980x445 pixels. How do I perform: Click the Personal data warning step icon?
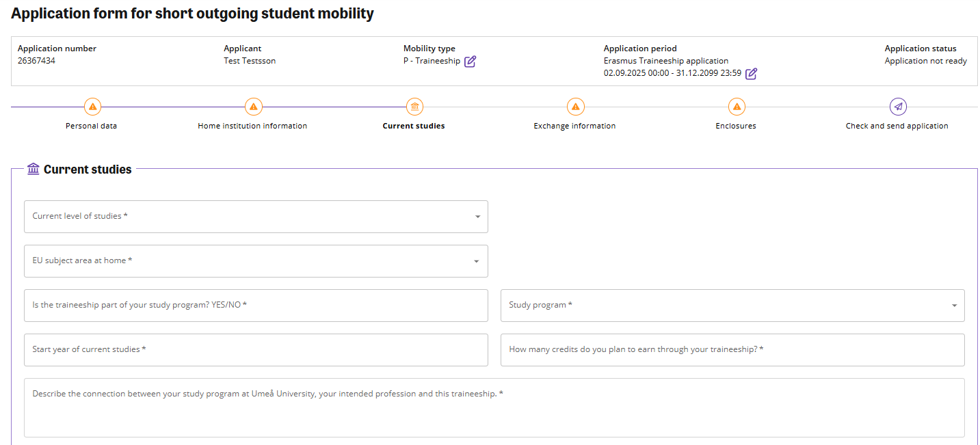[x=92, y=107]
